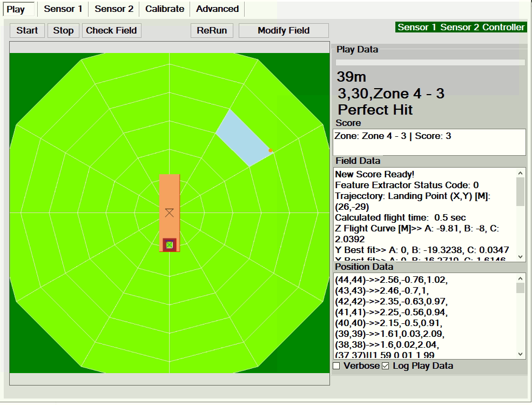Open the Advanced tab

click(x=217, y=9)
